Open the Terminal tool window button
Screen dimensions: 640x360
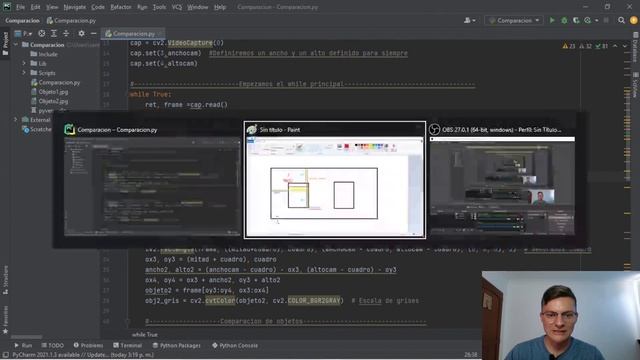click(128, 345)
